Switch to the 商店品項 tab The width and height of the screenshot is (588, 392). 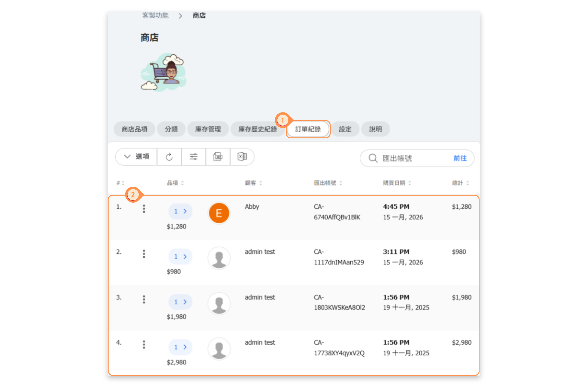click(x=135, y=129)
